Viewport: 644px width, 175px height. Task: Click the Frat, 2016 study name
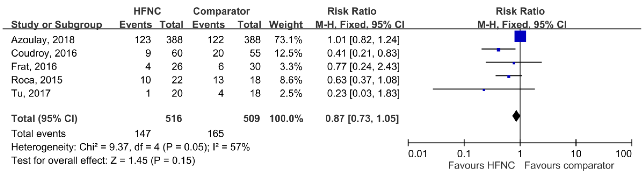34,67
